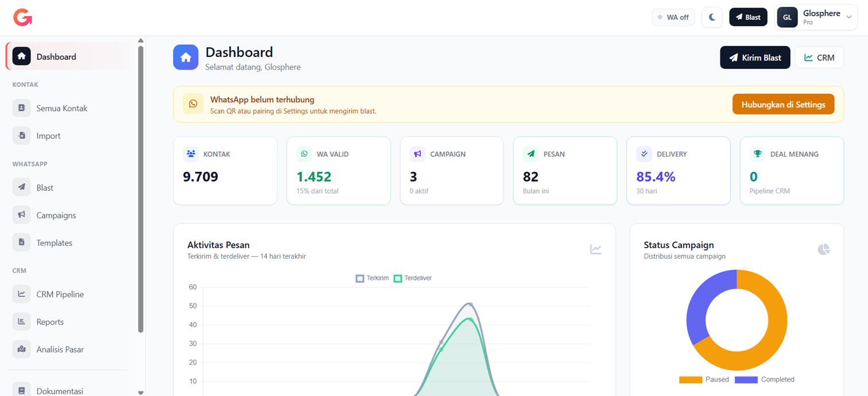Toggle dark mode with the moon icon
The height and width of the screenshot is (396, 868).
pyautogui.click(x=712, y=17)
